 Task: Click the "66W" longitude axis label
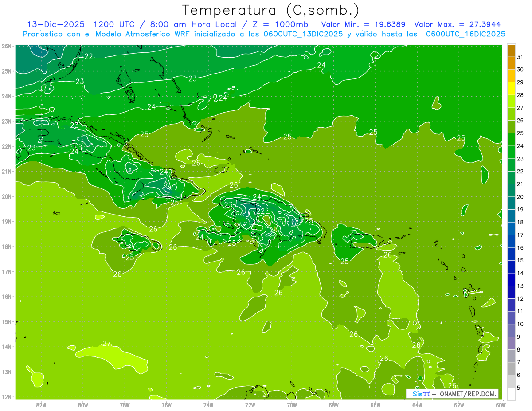[x=376, y=405]
